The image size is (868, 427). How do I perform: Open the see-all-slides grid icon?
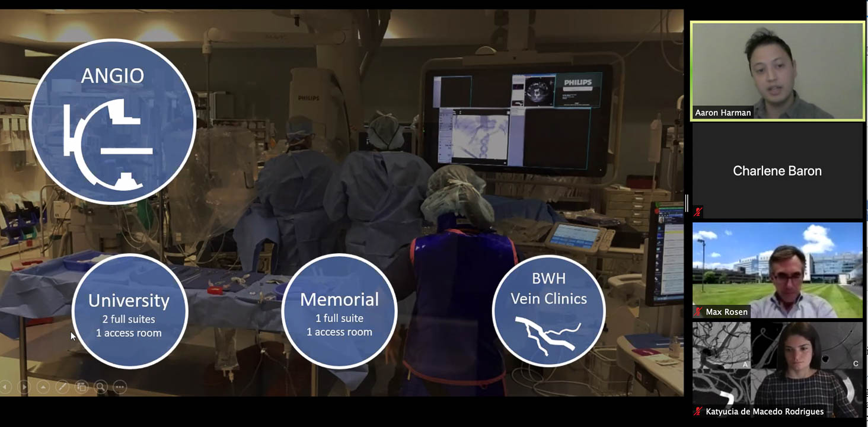81,387
